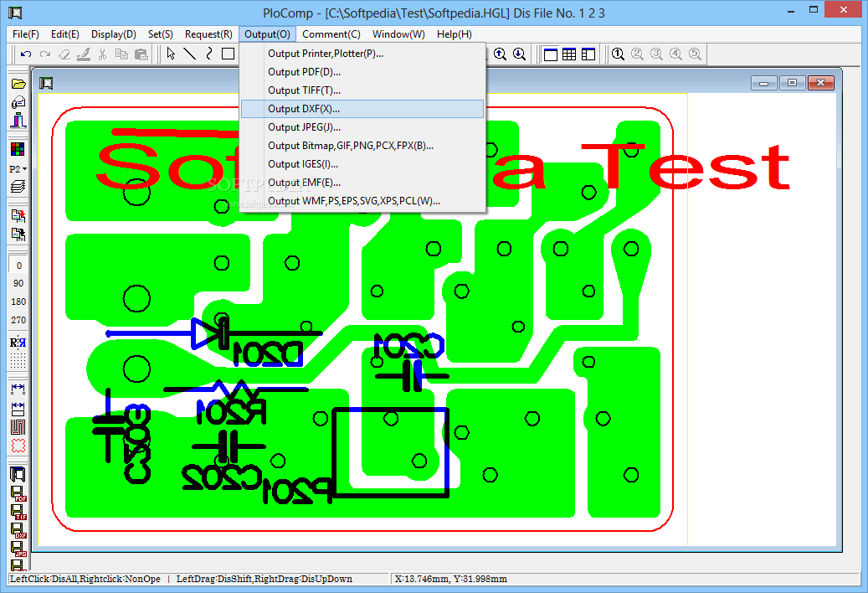This screenshot has width=868, height=593.
Task: Click zoom memory magnifier number 4
Action: [675, 54]
